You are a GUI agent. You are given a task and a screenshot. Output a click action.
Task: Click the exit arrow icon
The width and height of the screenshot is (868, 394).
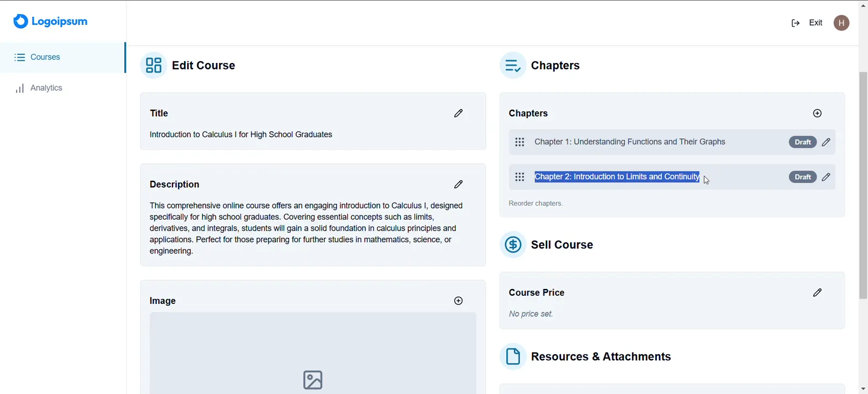coord(795,23)
